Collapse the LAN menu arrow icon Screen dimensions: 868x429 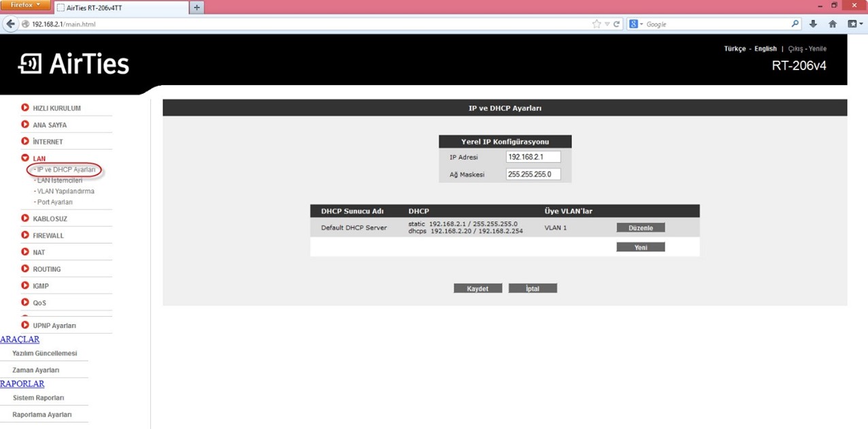pyautogui.click(x=25, y=158)
